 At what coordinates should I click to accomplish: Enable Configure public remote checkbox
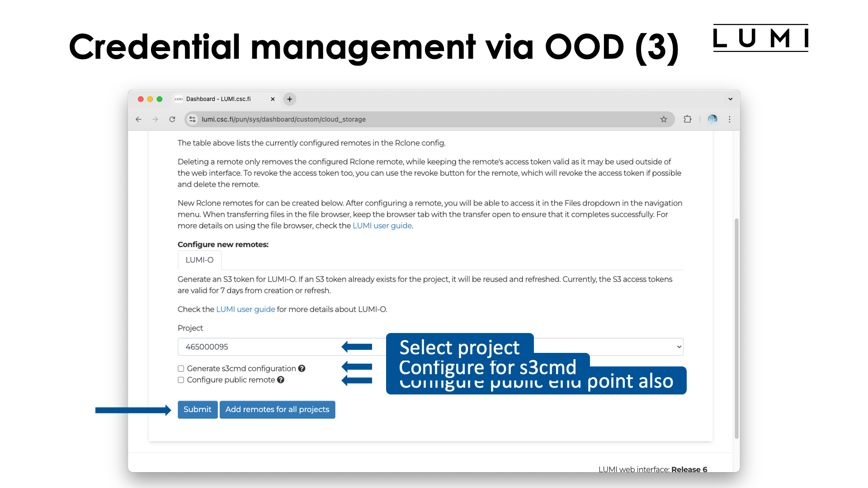point(181,380)
